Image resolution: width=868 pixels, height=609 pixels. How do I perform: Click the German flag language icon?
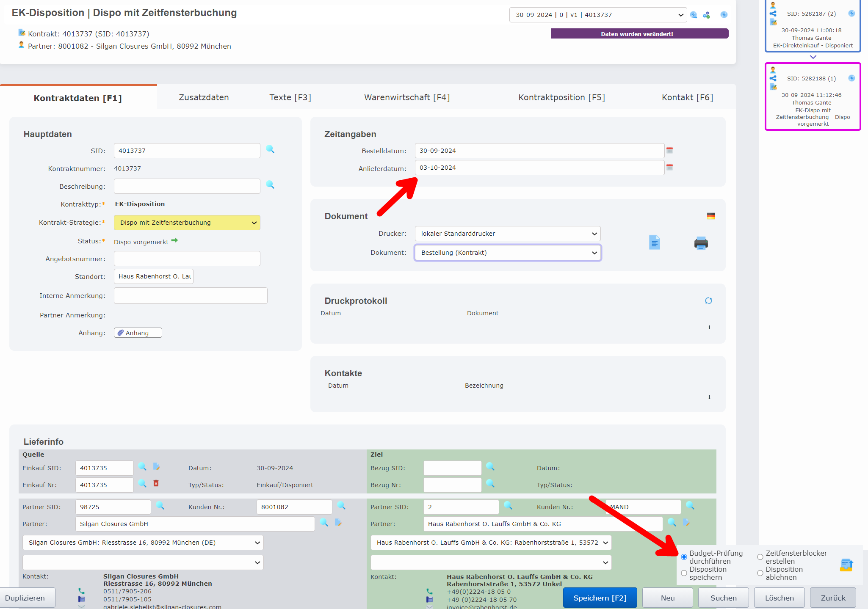click(711, 216)
